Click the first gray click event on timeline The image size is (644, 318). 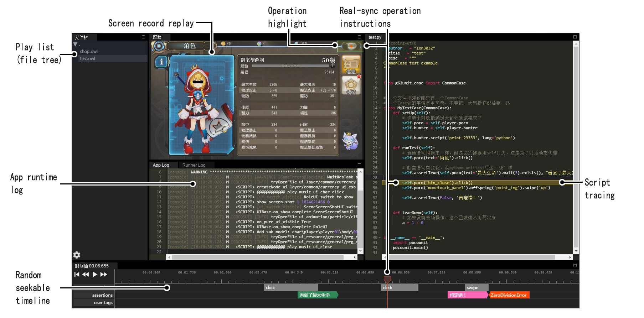click(x=291, y=287)
